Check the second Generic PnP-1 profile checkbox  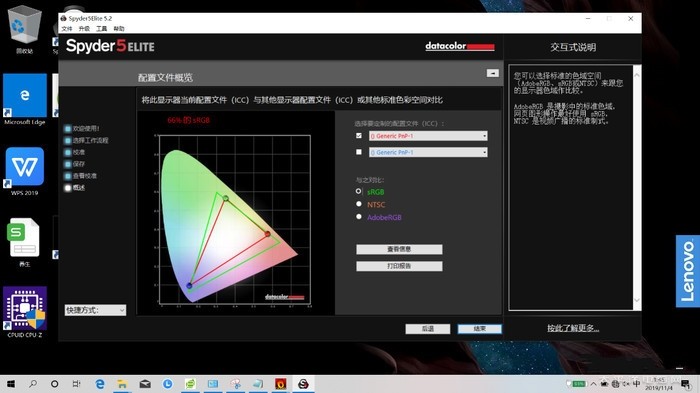tap(359, 152)
